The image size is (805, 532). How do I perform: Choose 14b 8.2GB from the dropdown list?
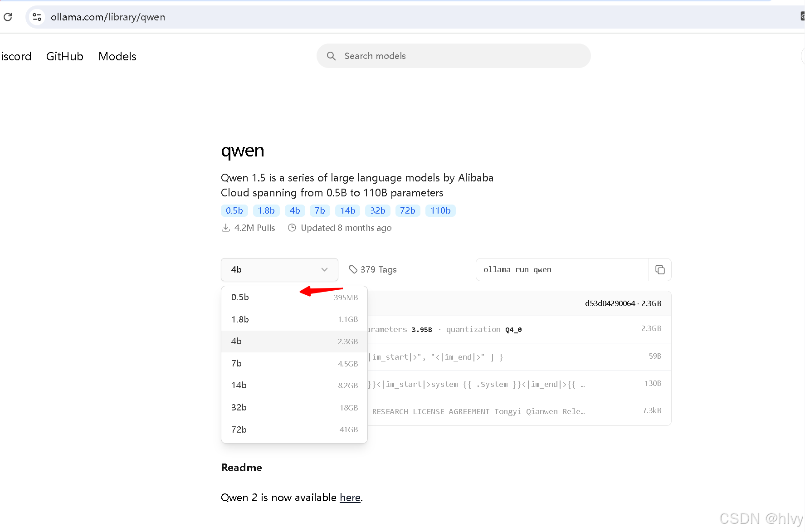coord(294,385)
